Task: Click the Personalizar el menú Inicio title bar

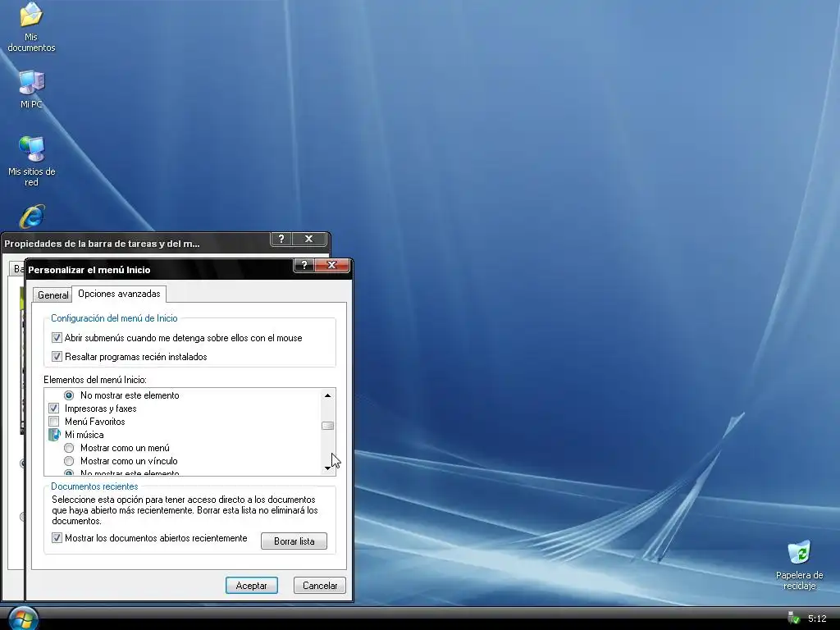Action: pyautogui.click(x=160, y=269)
